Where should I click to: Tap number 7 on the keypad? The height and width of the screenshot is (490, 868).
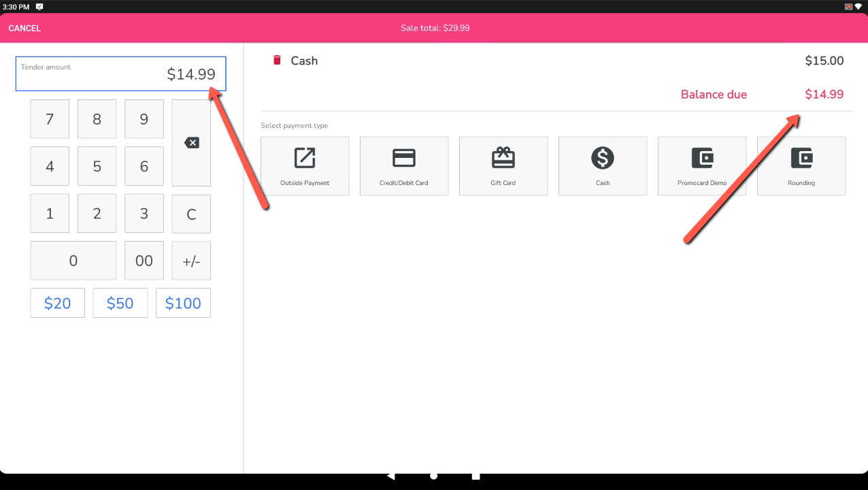point(50,119)
